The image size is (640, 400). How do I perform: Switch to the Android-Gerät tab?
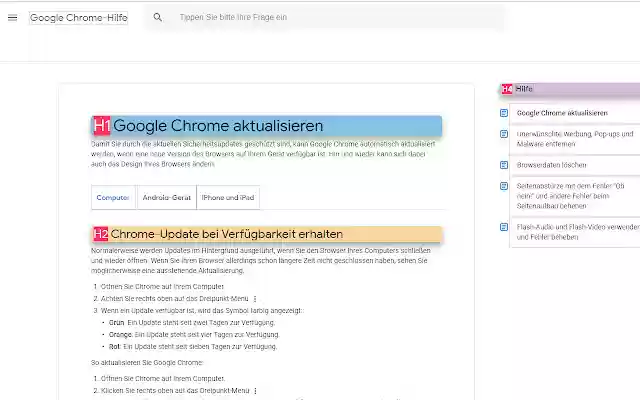point(167,198)
